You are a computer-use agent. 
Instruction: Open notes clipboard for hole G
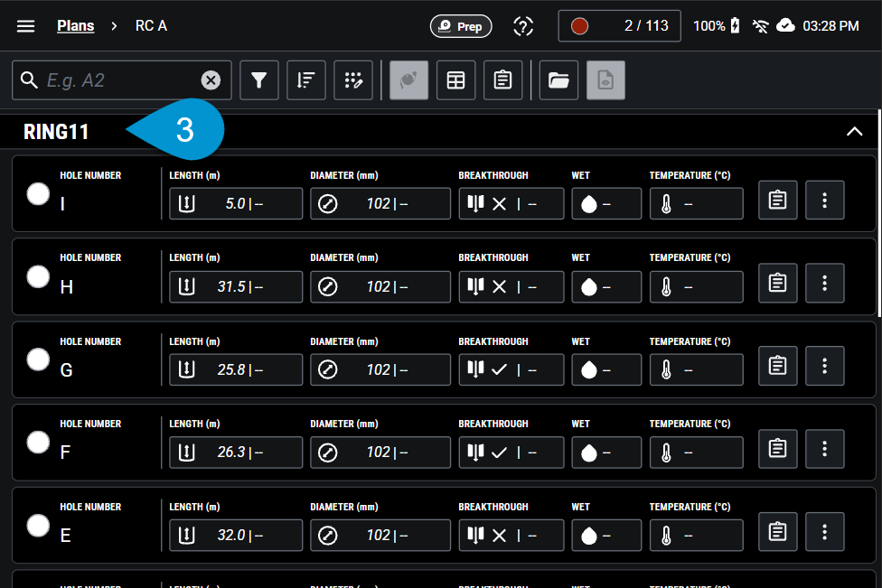pyautogui.click(x=777, y=366)
